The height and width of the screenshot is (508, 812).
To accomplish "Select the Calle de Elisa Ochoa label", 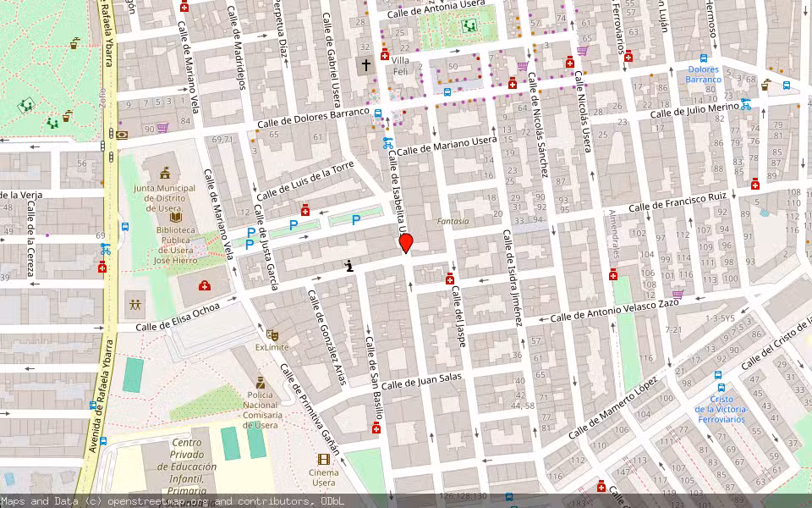I will pos(178,317).
